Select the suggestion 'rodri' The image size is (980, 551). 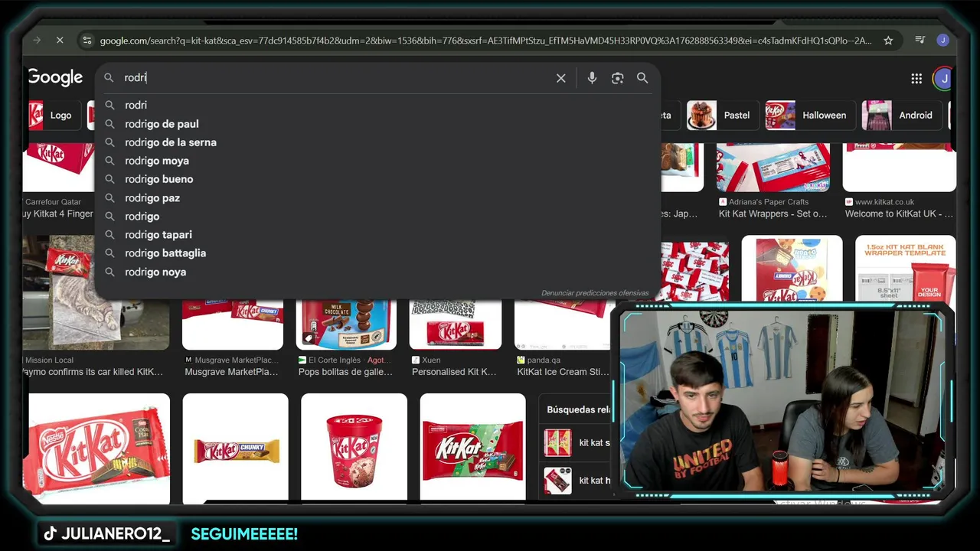(377, 105)
